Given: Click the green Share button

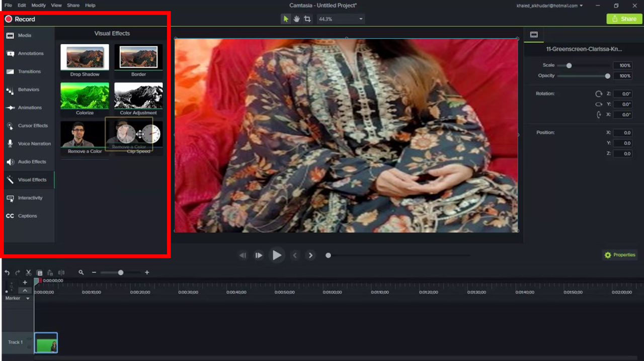Looking at the screenshot, I should 624,19.
